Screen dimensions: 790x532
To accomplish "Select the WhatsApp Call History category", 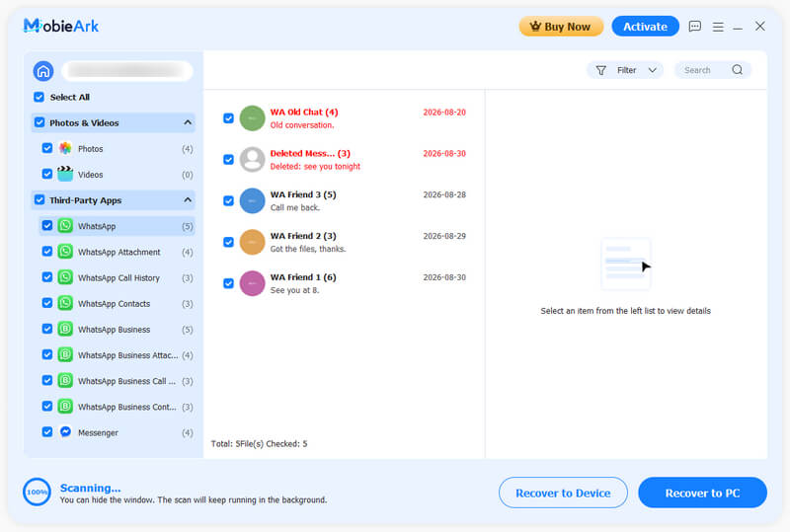I will pos(117,277).
